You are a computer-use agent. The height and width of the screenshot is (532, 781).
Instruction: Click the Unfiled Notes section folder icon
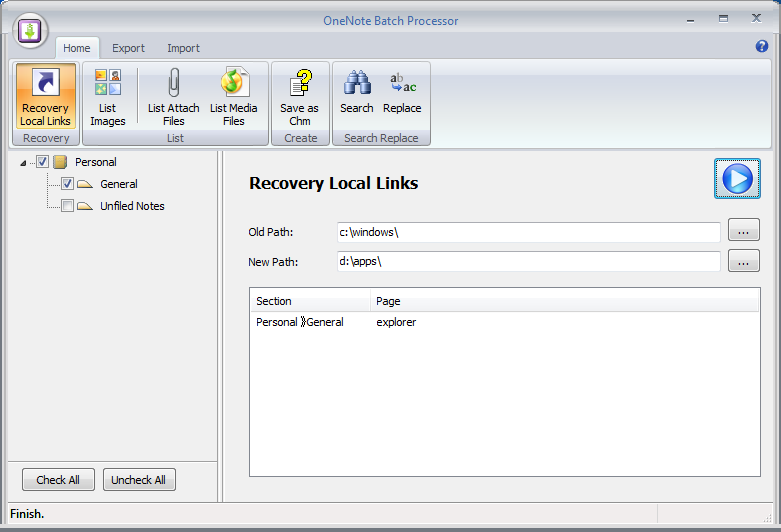(85, 206)
